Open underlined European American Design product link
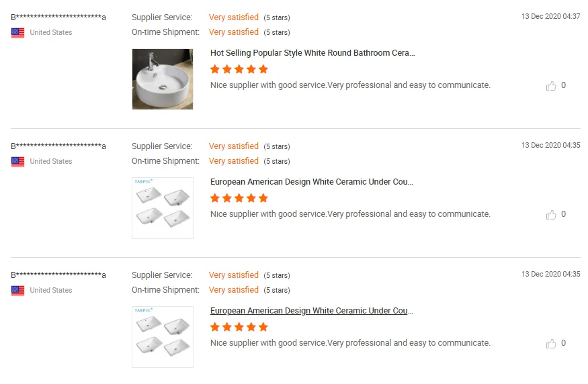588x384 pixels. tap(312, 311)
